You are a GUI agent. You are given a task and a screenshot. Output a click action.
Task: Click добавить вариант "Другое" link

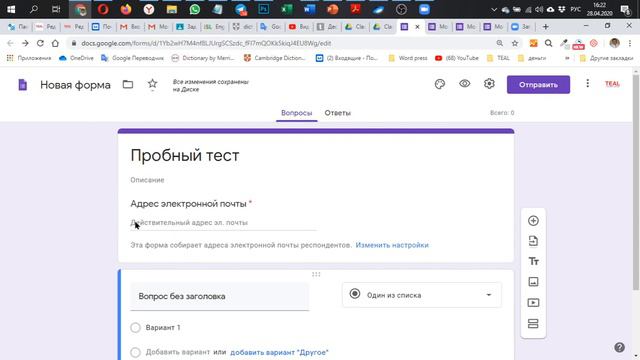point(279,352)
